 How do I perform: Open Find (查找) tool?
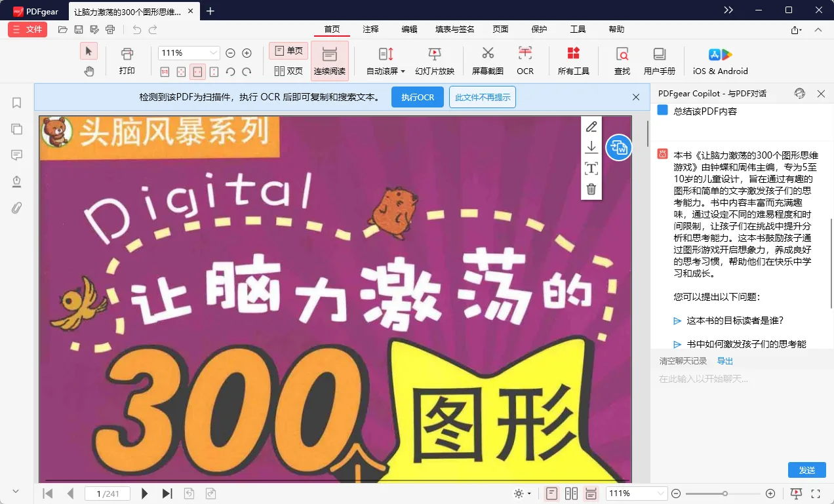pos(622,62)
